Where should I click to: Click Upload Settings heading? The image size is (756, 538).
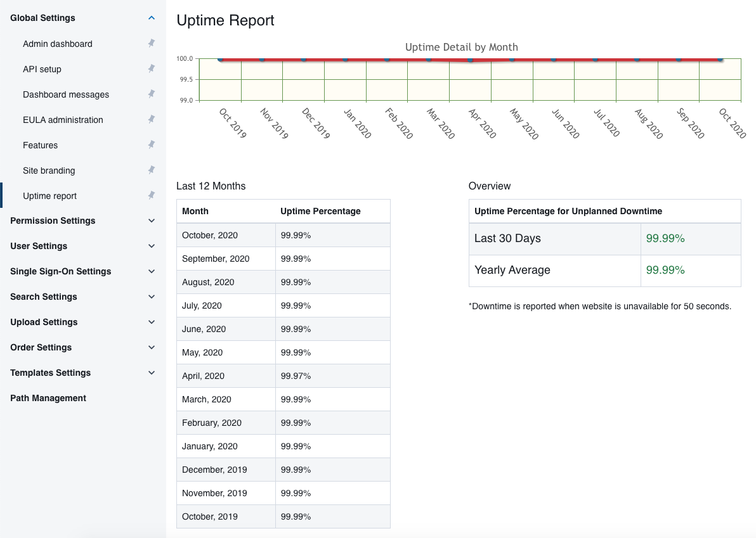click(44, 322)
